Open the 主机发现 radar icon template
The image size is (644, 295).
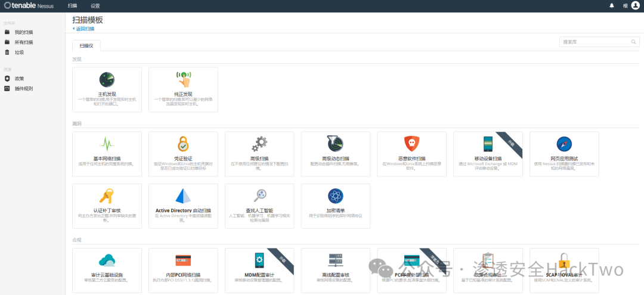[107, 79]
